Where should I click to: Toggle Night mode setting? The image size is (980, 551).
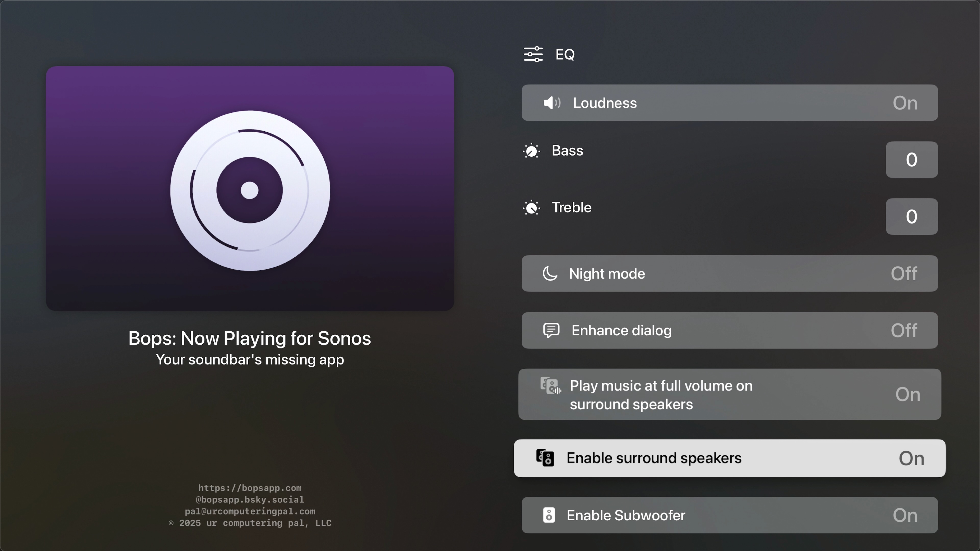tap(730, 273)
